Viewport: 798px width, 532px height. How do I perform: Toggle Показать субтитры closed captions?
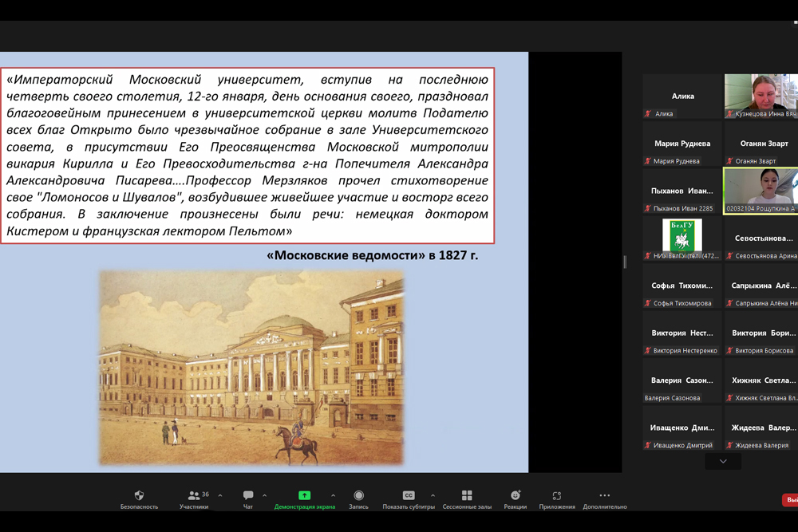point(409,495)
